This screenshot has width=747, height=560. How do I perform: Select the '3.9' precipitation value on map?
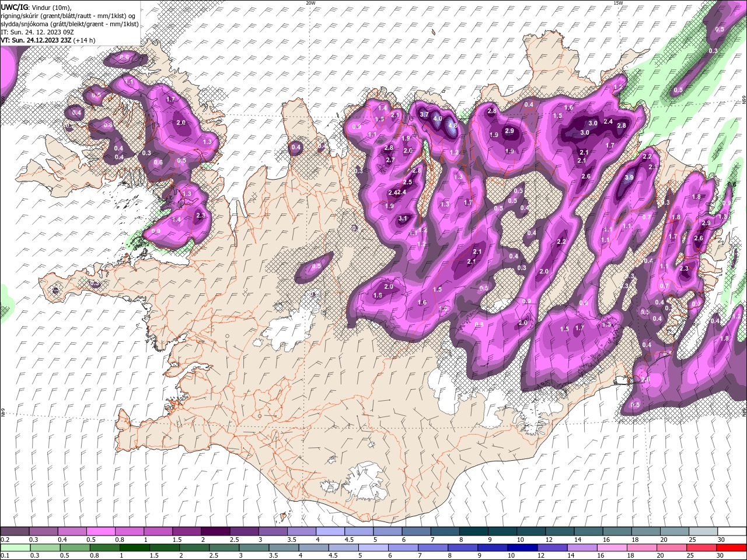(x=629, y=177)
